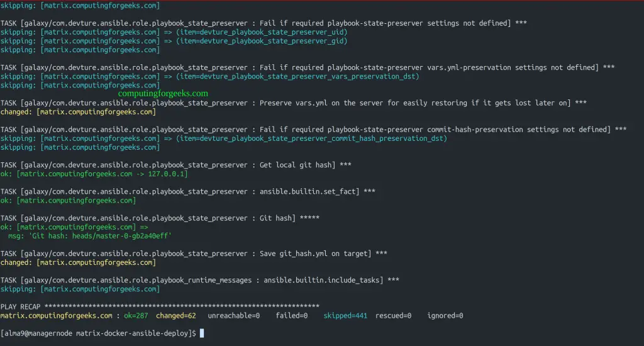Click the devture_playbook_state_preserver_uid item line
Screen dimensions: 644x346
(174, 32)
